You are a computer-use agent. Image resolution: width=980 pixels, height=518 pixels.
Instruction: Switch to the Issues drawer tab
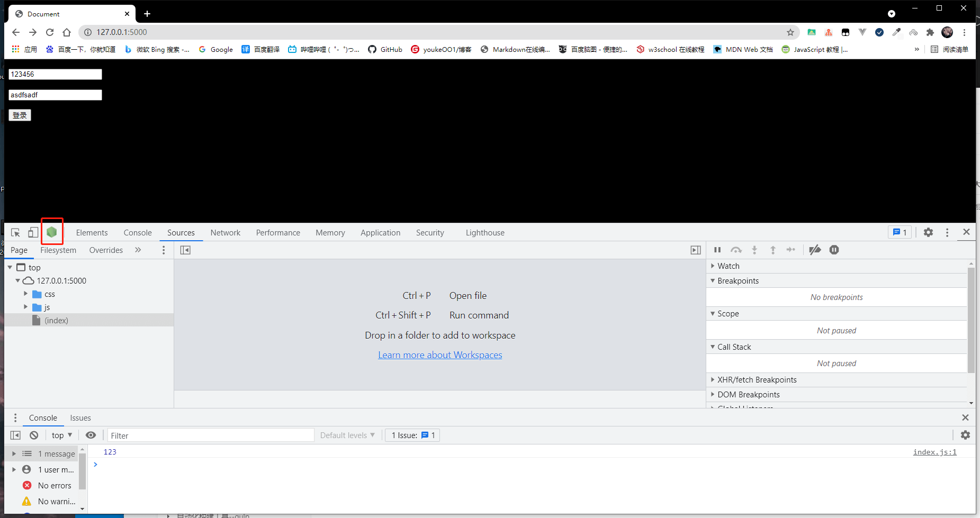(80, 418)
